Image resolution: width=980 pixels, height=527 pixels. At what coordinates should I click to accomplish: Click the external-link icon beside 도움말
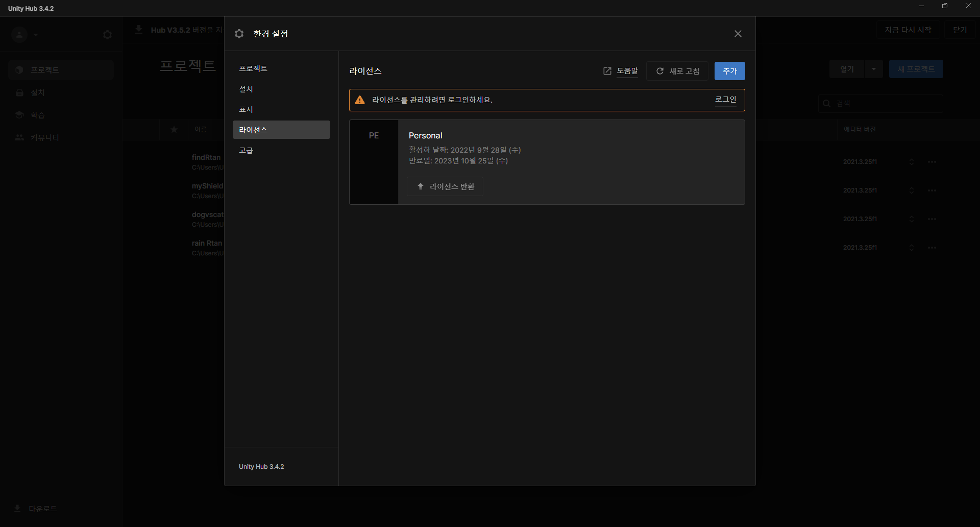tap(607, 71)
